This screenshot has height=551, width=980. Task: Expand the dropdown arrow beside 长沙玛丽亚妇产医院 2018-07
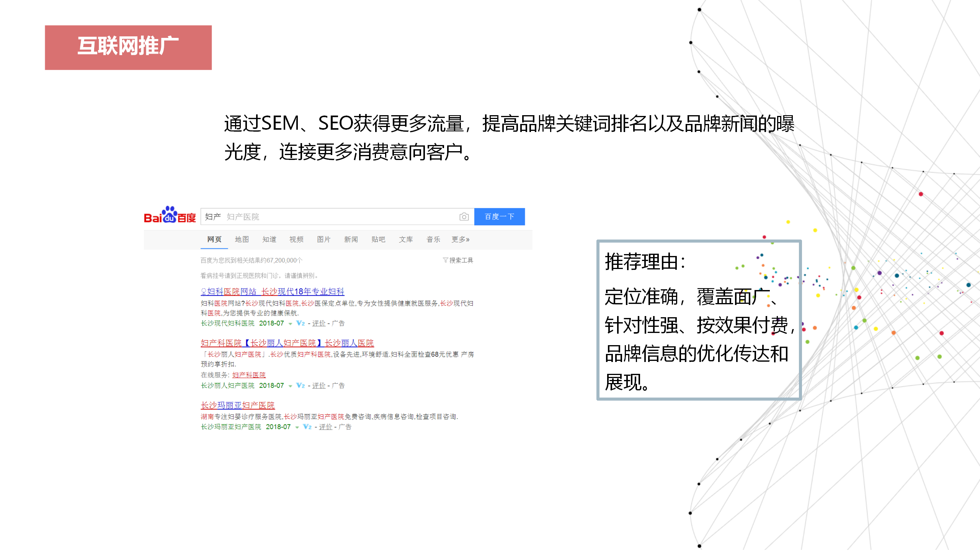click(x=297, y=427)
